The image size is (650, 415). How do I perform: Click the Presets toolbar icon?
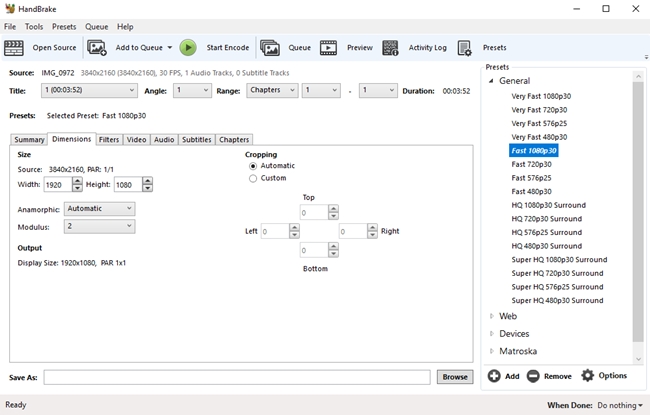click(x=465, y=47)
